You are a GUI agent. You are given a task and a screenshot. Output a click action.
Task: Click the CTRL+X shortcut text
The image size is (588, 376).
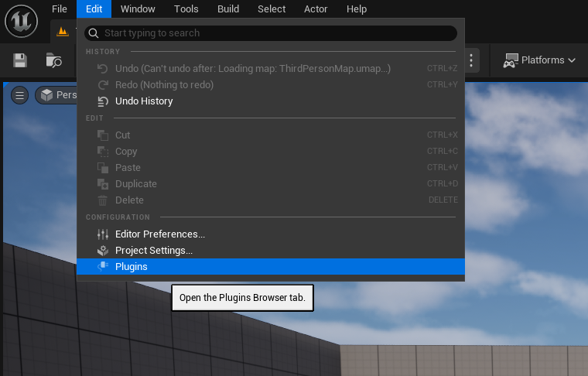click(442, 135)
